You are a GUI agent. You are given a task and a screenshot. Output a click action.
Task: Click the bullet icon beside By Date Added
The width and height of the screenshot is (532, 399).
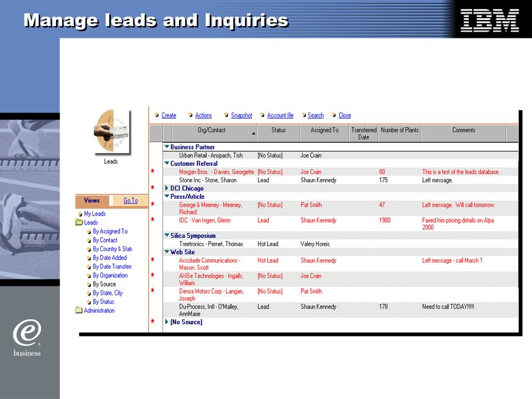89,258
